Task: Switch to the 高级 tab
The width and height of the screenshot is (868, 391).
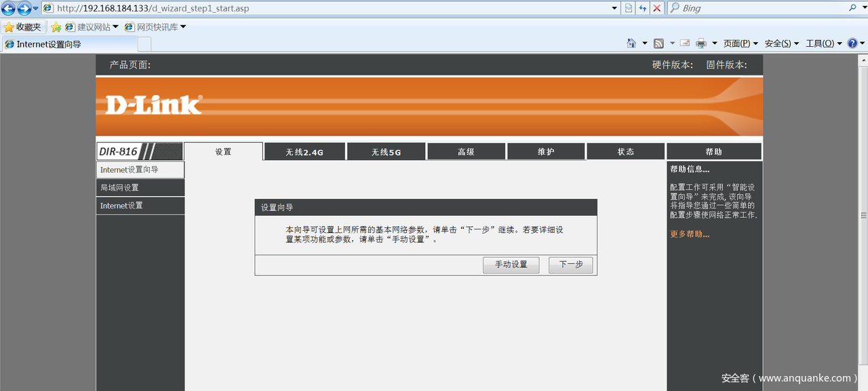Action: click(x=466, y=151)
